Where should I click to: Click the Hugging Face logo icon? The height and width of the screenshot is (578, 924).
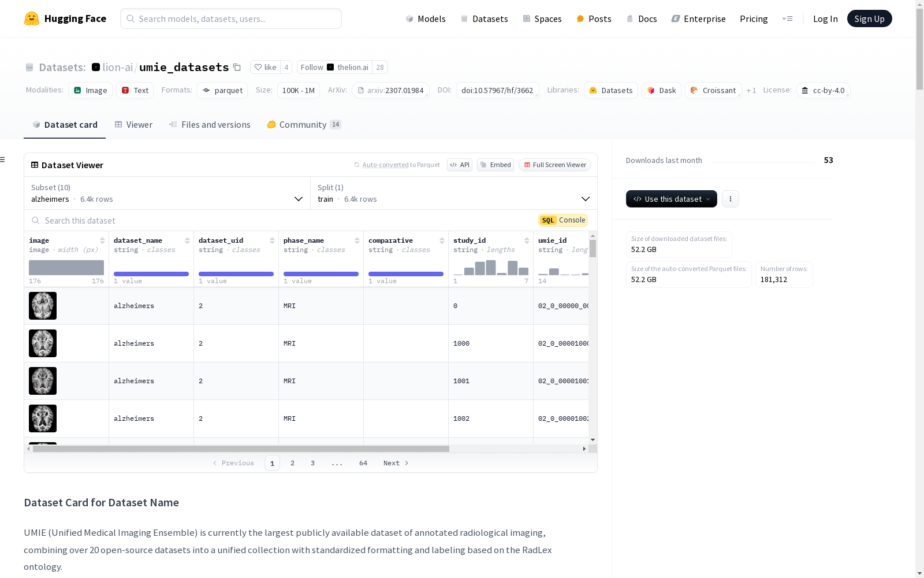[32, 18]
